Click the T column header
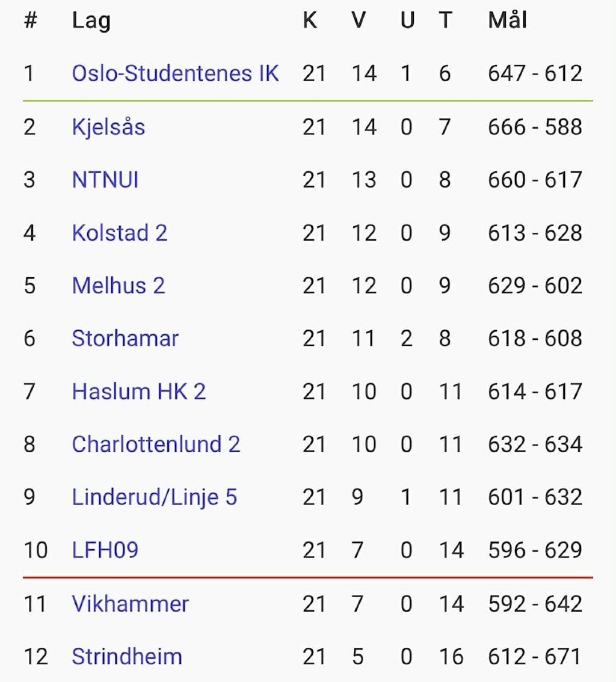The height and width of the screenshot is (682, 616). [x=445, y=21]
